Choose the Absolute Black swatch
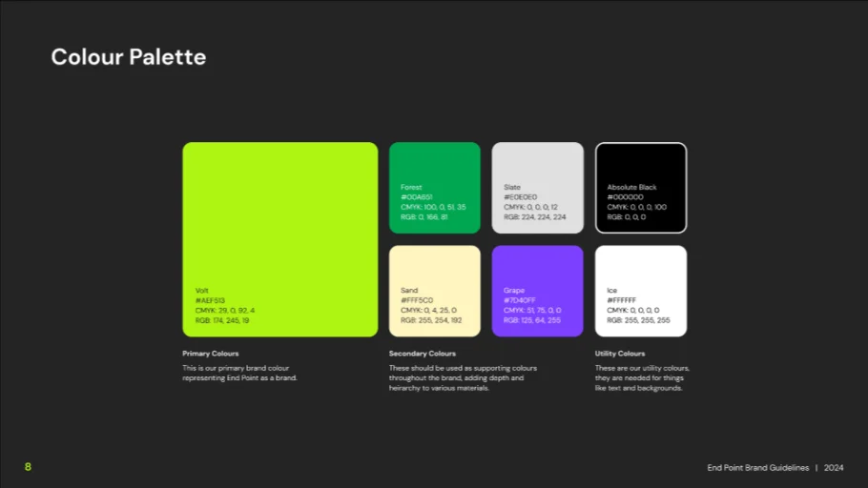 click(641, 188)
